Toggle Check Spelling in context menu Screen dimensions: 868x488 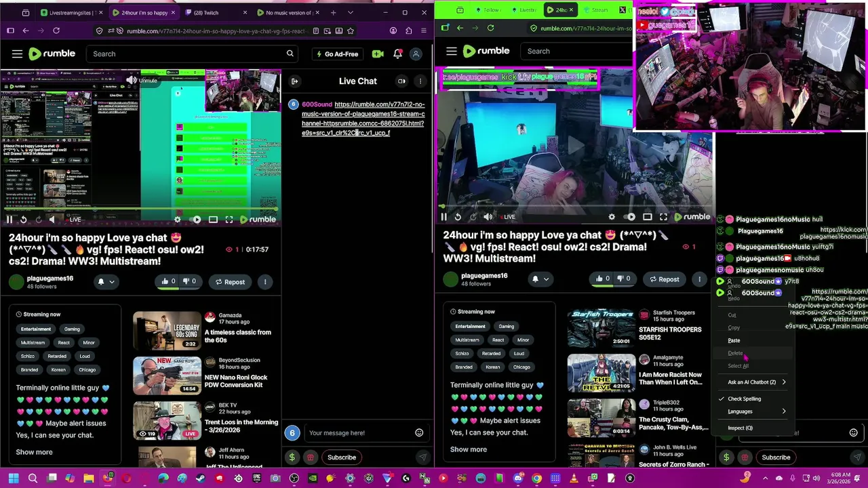pos(744,399)
